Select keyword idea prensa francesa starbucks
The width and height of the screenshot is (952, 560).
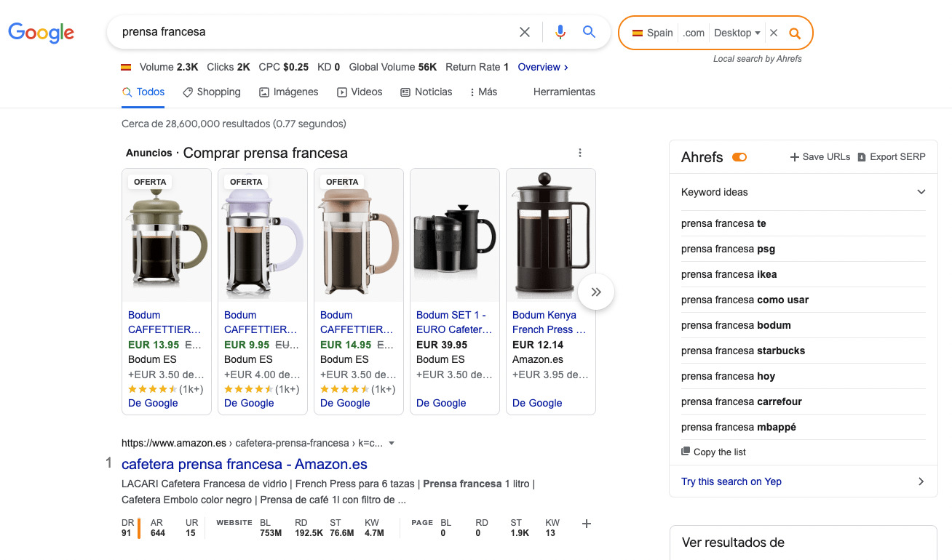[743, 351]
